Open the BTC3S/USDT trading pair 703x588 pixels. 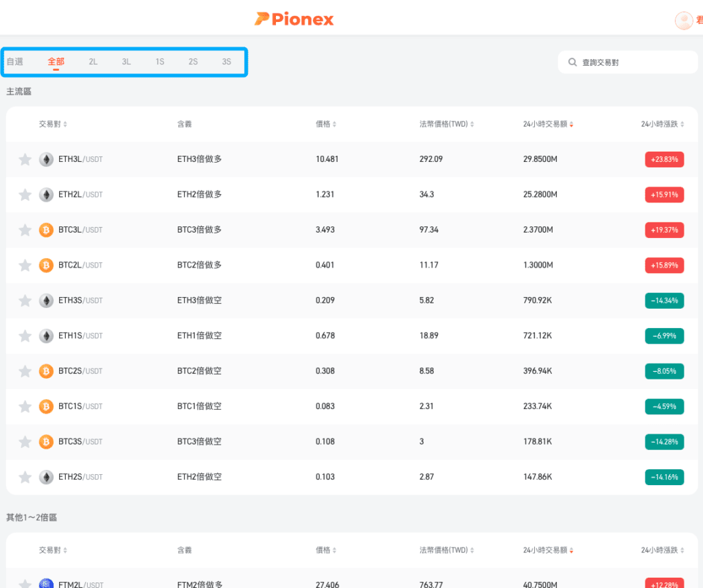80,442
